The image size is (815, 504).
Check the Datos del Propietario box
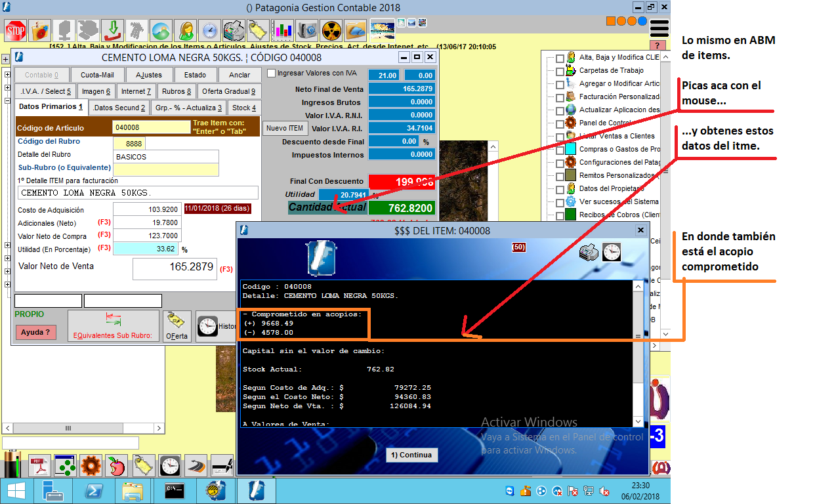(560, 190)
